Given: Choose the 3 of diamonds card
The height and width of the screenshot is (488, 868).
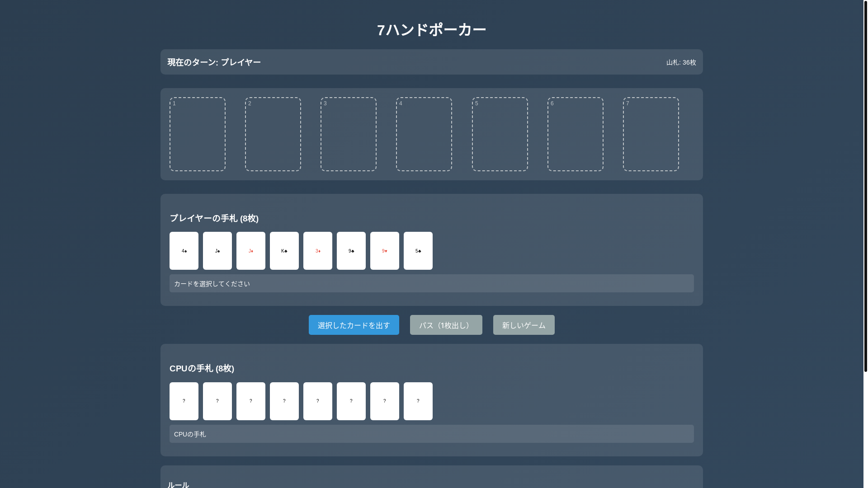Looking at the screenshot, I should (x=317, y=251).
